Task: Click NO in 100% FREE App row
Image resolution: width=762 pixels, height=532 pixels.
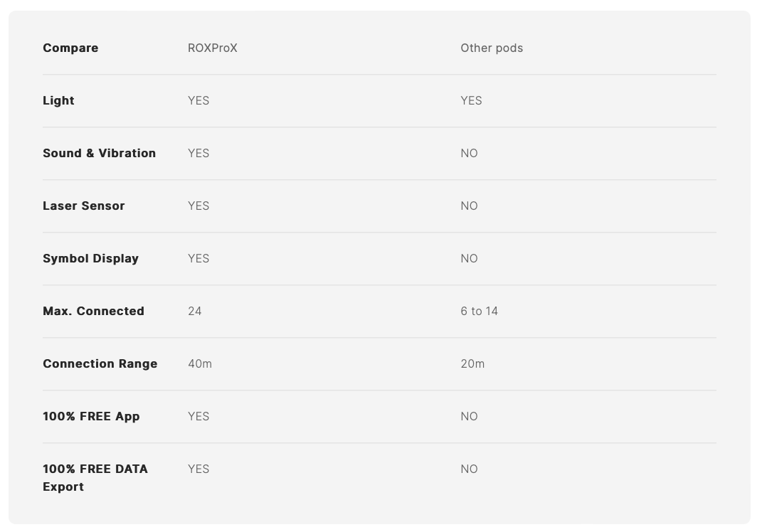Action: tap(469, 416)
